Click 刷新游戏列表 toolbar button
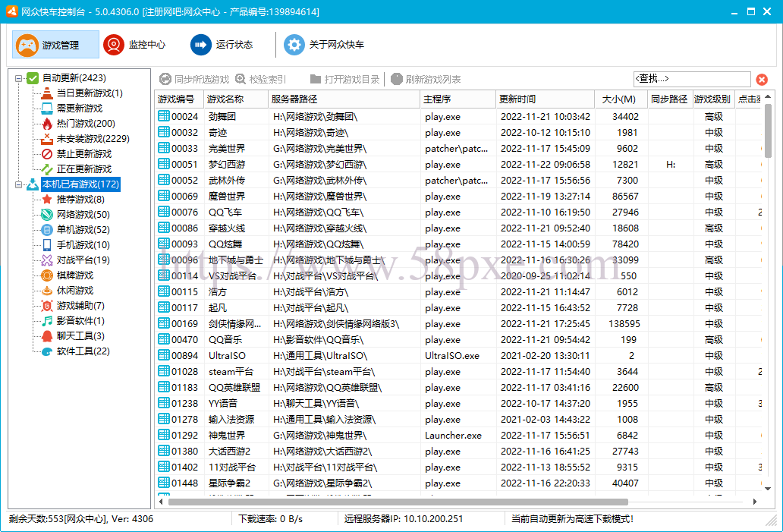 [426, 80]
